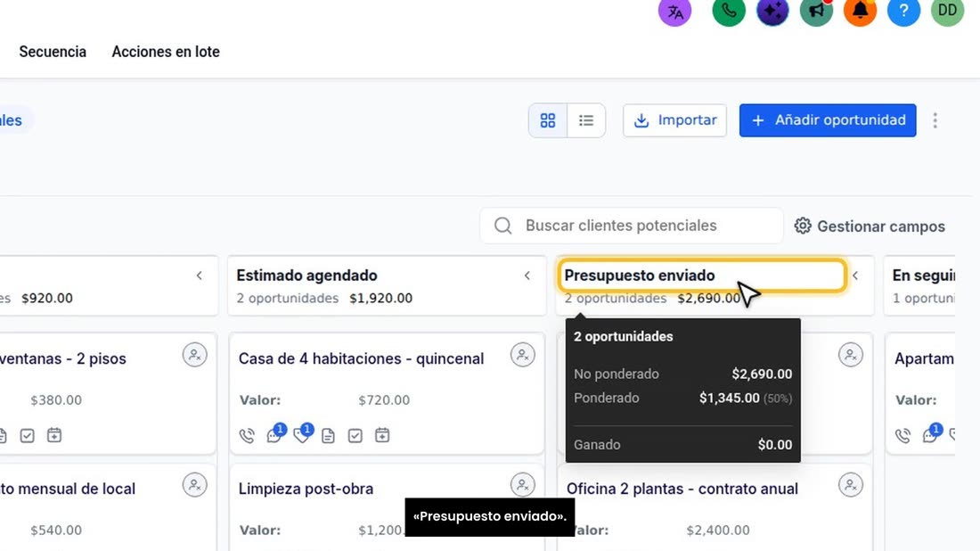Open the tasks icon on Casa de 4 habitaciones card
The width and height of the screenshot is (980, 551).
click(x=355, y=435)
